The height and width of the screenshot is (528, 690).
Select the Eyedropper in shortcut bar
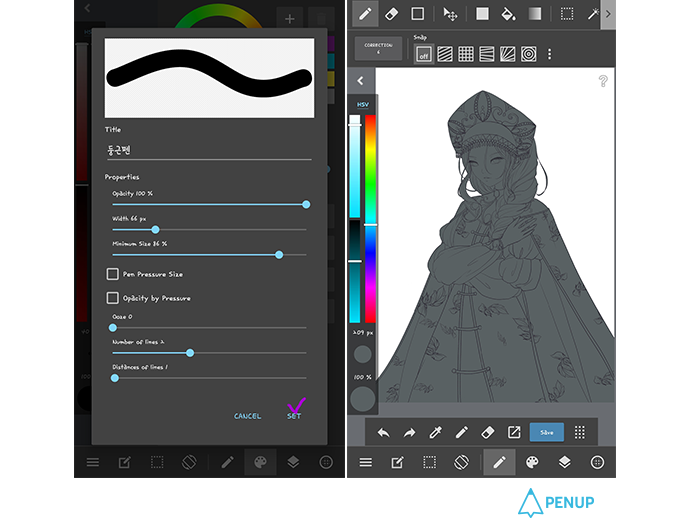click(435, 433)
